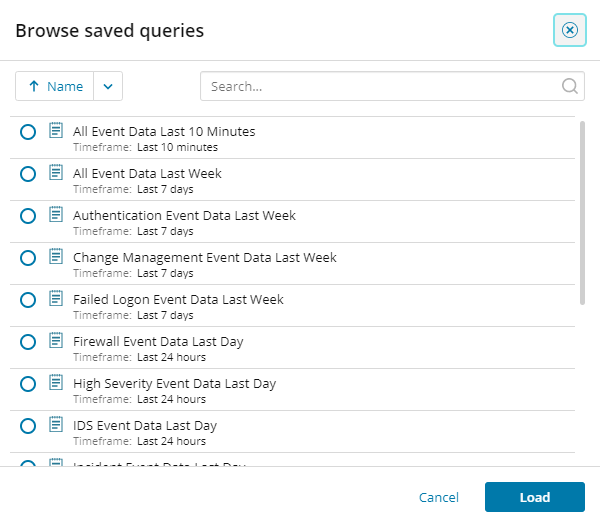
Task: Open the sort options dropdown arrow
Action: [x=108, y=86]
